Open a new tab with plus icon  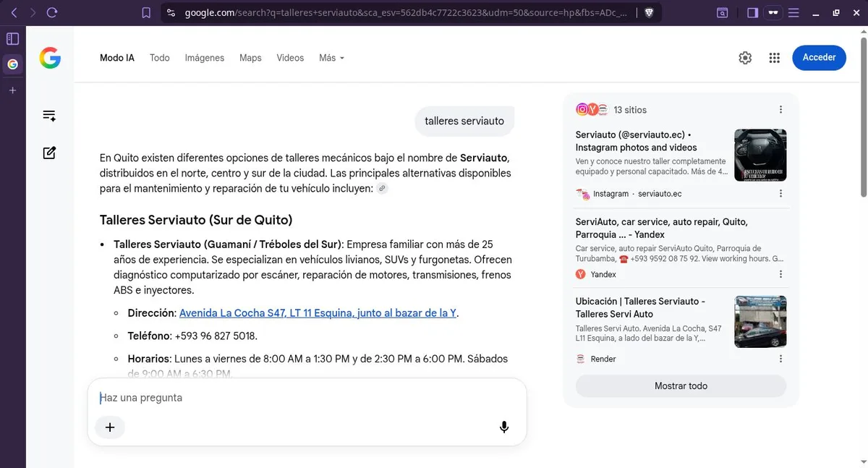click(x=12, y=90)
